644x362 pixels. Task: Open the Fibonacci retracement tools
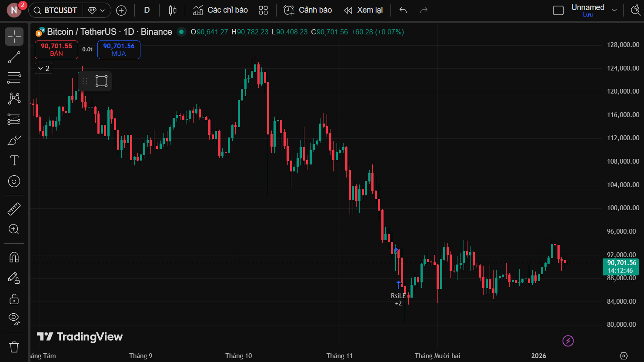(x=14, y=78)
